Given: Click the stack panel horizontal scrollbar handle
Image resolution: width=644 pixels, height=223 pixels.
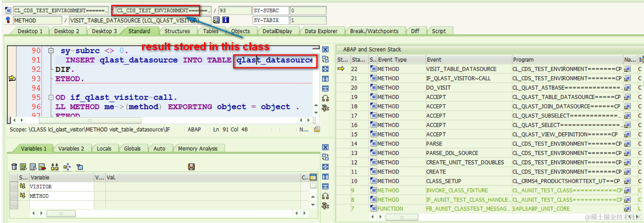Looking at the screenshot, I should click(402, 217).
